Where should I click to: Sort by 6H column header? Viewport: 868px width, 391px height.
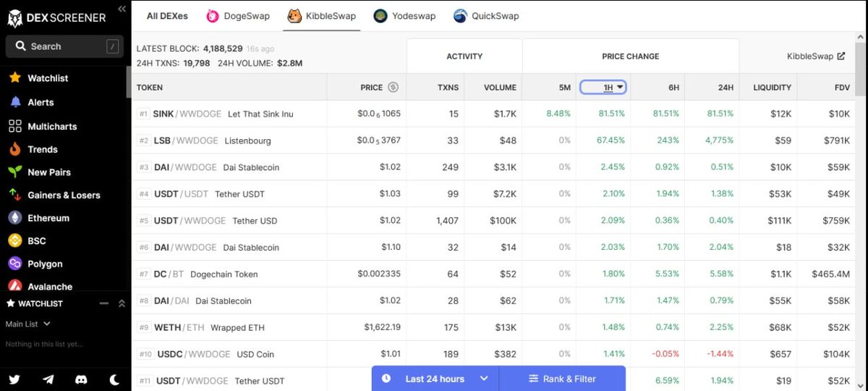coord(673,87)
